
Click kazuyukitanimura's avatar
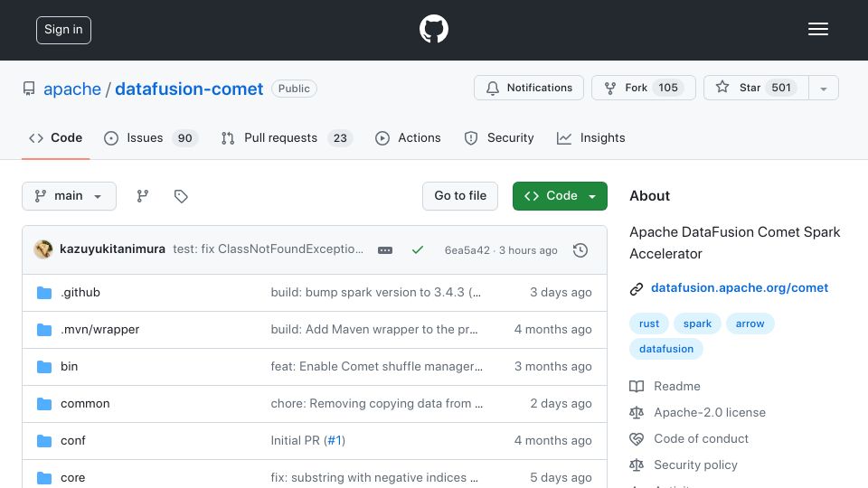tap(43, 249)
